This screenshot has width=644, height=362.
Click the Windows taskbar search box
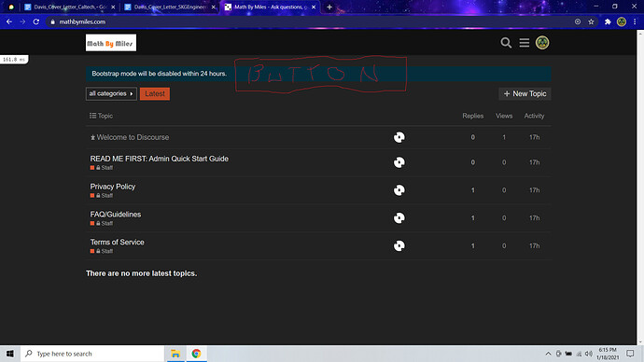pyautogui.click(x=92, y=354)
